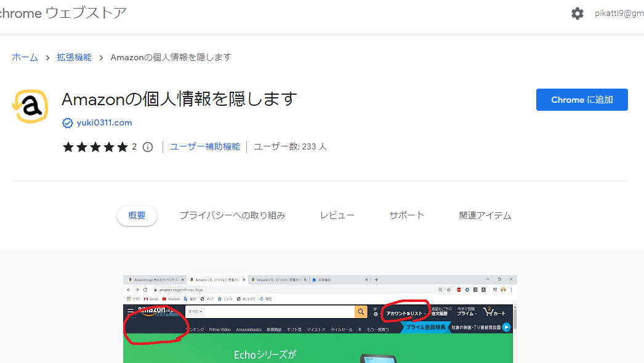Open rating info icon beside stars

(x=148, y=147)
